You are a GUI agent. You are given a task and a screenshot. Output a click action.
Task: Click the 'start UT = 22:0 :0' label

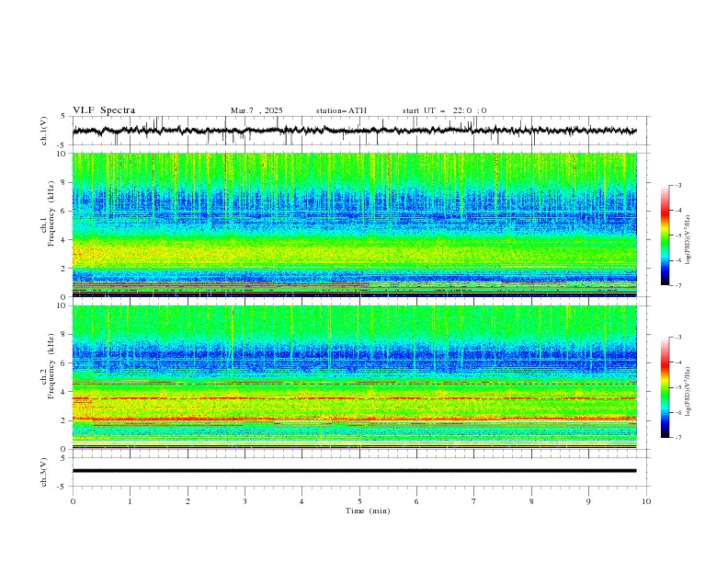(444, 110)
